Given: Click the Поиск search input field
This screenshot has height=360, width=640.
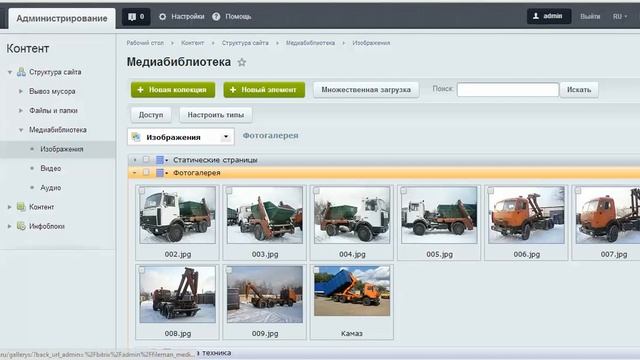Looking at the screenshot, I should [x=508, y=90].
